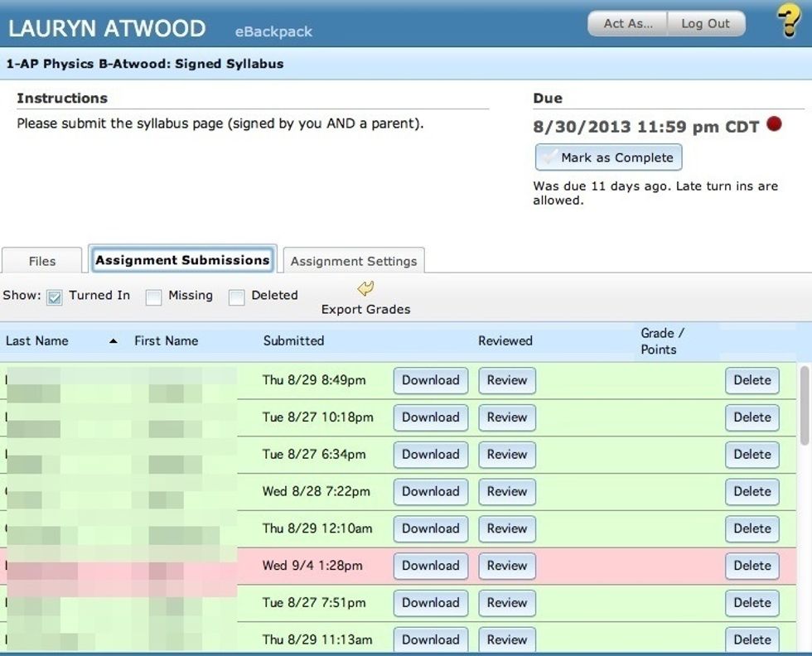Click the red due date indicator dot

click(774, 124)
